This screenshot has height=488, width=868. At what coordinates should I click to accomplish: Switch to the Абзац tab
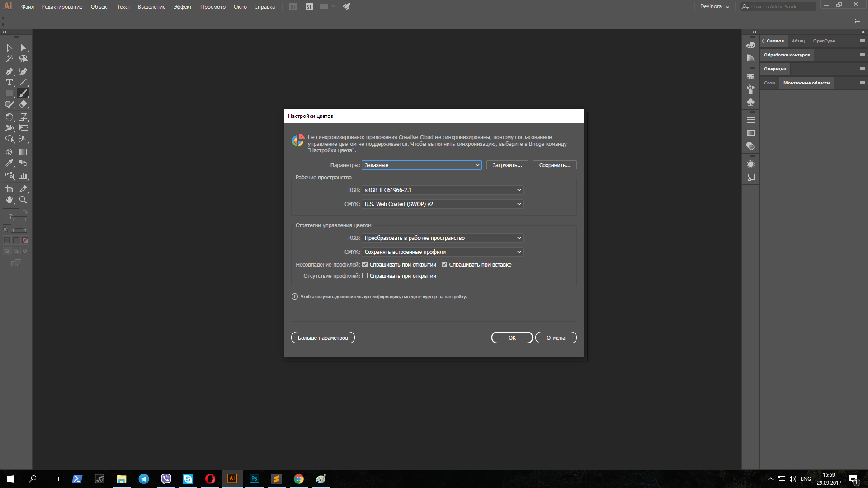(x=798, y=41)
